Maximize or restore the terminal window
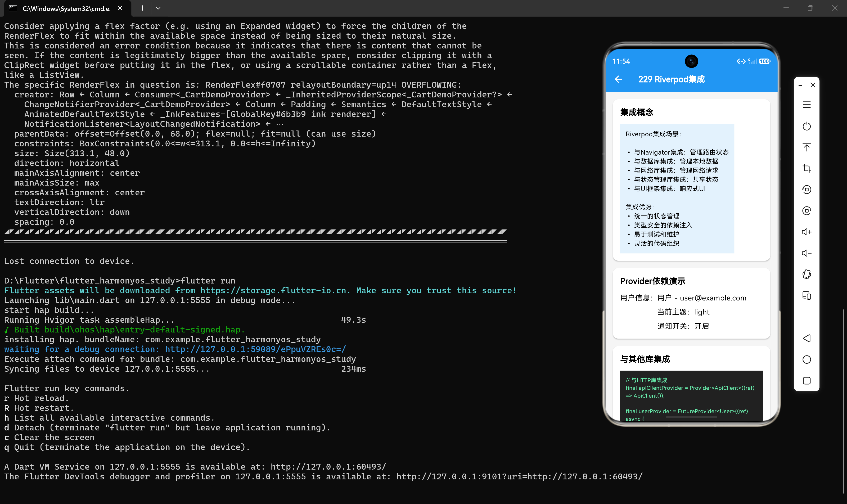 click(x=810, y=8)
